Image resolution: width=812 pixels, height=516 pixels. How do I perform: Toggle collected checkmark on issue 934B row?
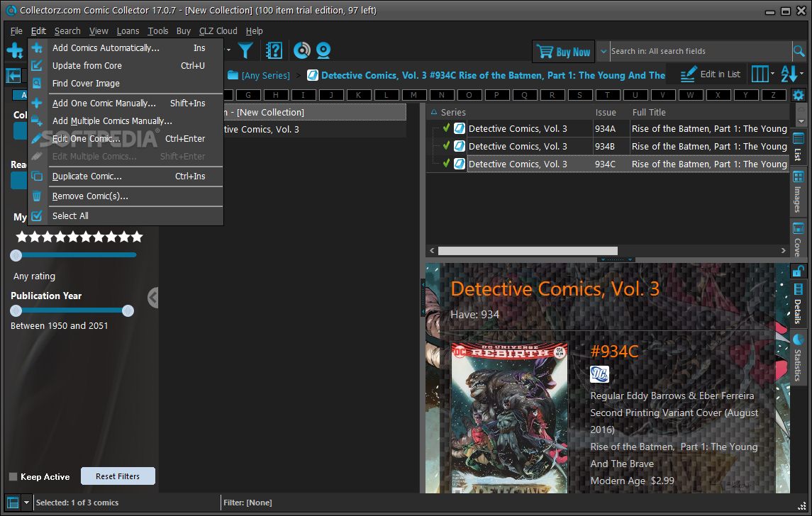pos(446,146)
